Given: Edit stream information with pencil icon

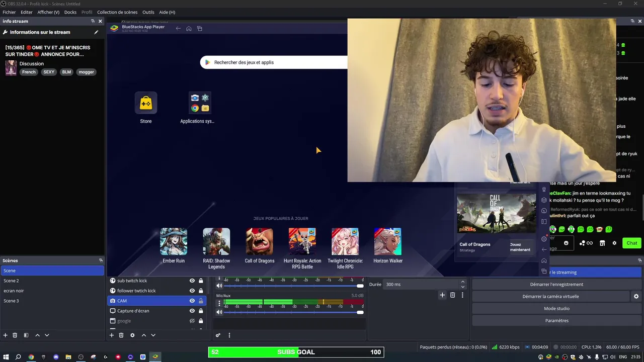Looking at the screenshot, I should coord(96,32).
